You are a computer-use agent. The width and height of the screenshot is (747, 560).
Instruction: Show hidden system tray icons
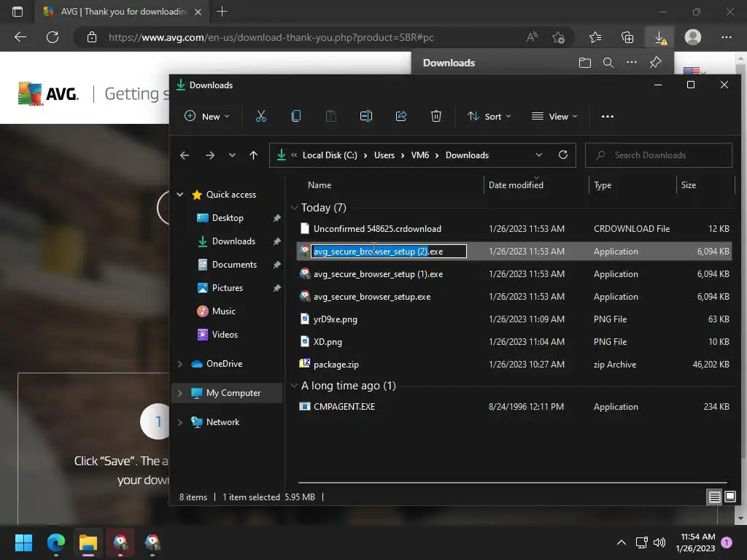[x=622, y=542]
